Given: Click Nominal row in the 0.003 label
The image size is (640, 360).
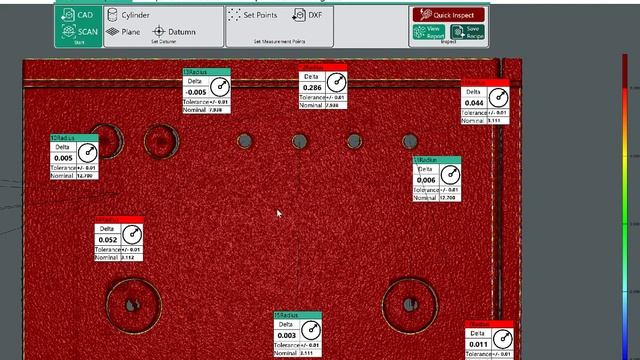Looking at the screenshot, I should (x=298, y=353).
